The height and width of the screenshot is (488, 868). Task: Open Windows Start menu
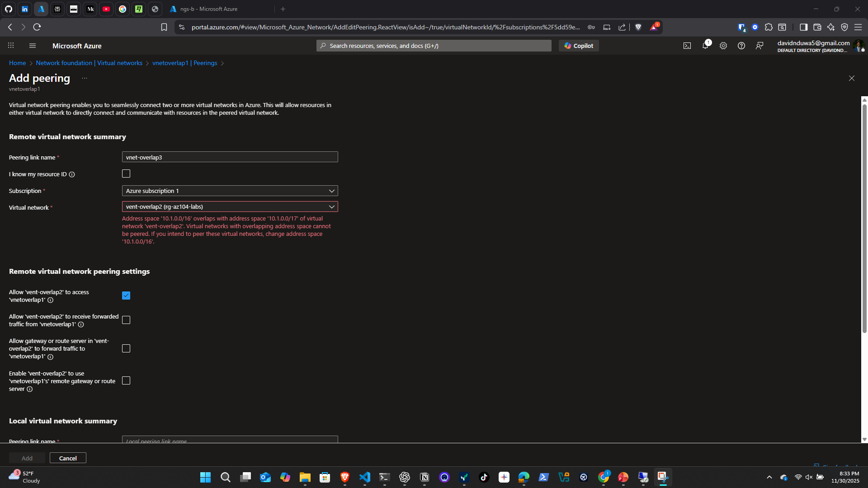point(205,477)
